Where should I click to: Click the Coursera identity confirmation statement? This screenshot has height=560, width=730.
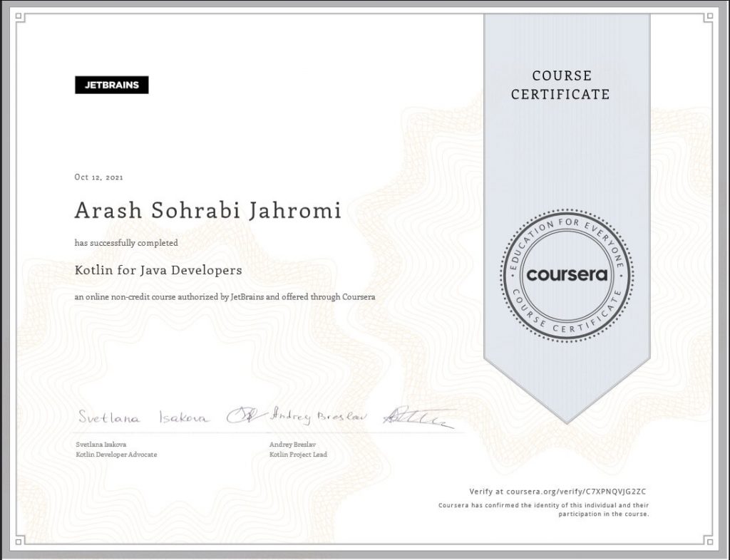543,509
